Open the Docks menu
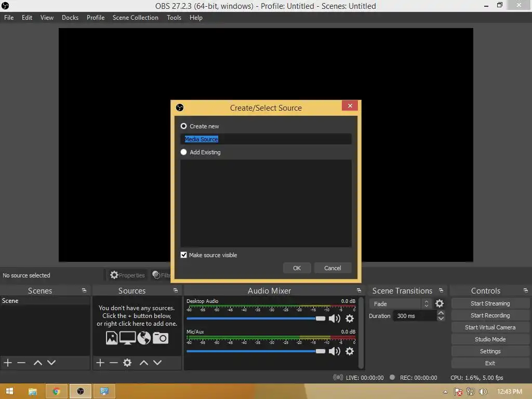The width and height of the screenshot is (532, 399). coord(70,18)
